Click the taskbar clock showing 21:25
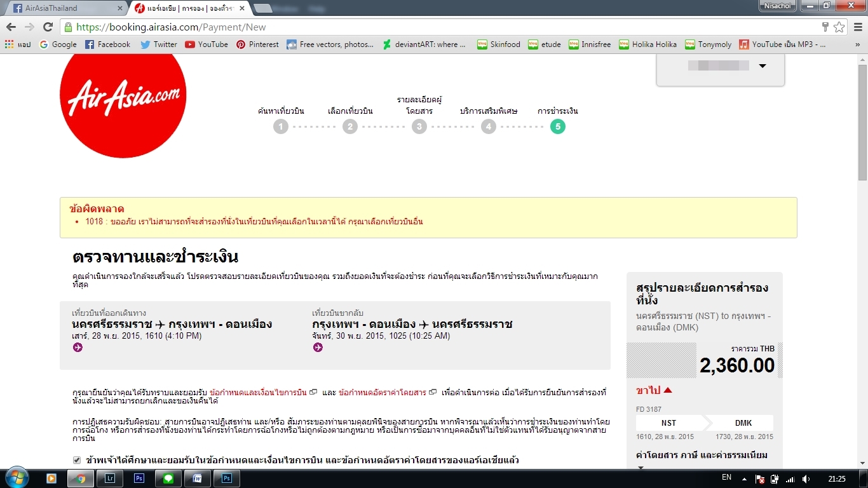The image size is (868, 488). 837,478
